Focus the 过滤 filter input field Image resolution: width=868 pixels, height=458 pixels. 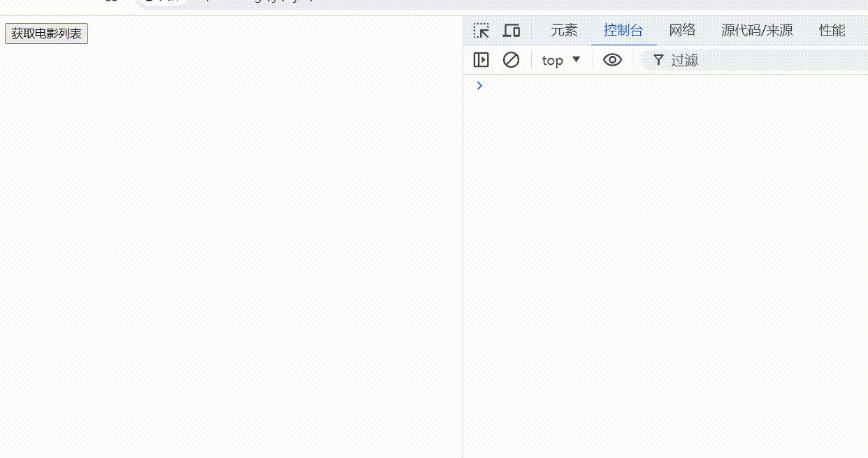(755, 60)
